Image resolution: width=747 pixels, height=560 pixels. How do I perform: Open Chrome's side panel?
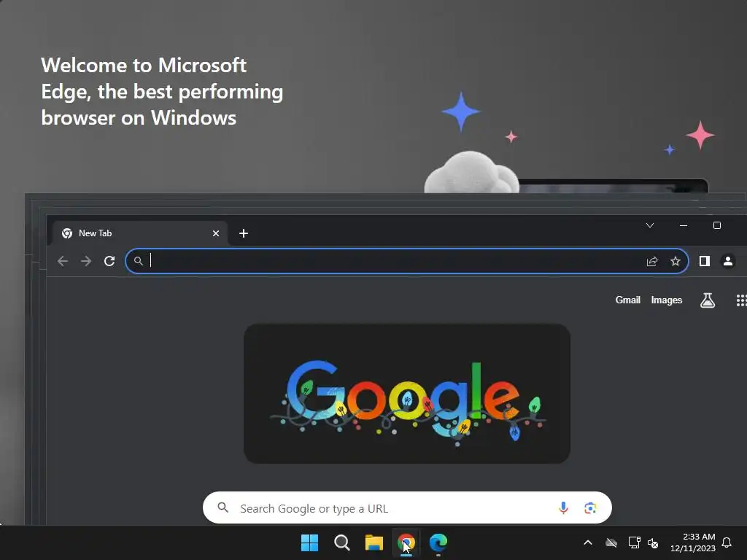point(705,261)
